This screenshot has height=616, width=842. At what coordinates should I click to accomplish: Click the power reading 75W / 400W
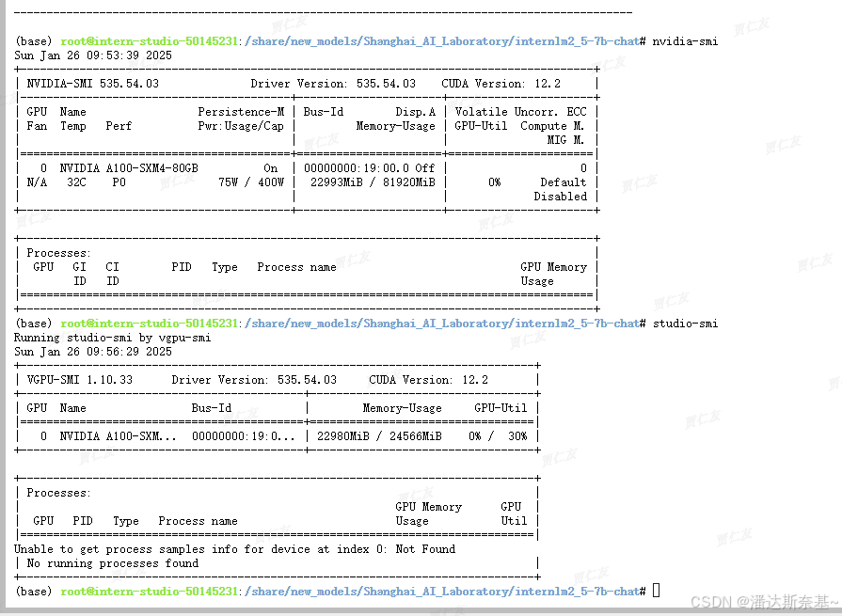point(251,182)
